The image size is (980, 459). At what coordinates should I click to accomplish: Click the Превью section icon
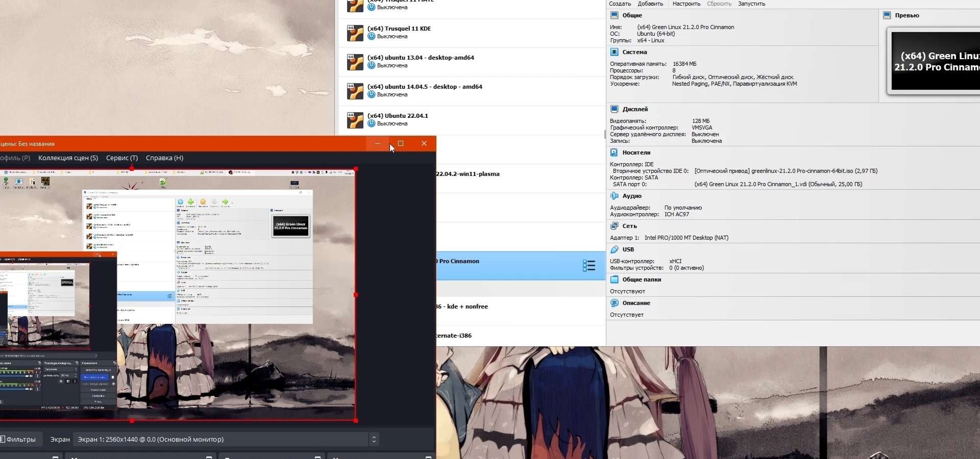[887, 15]
